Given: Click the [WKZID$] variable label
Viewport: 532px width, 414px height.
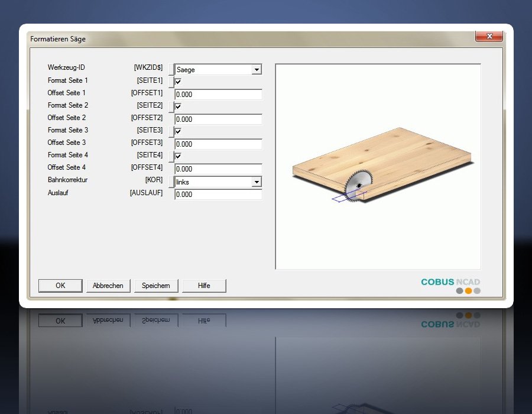Looking at the screenshot, I should 148,67.
